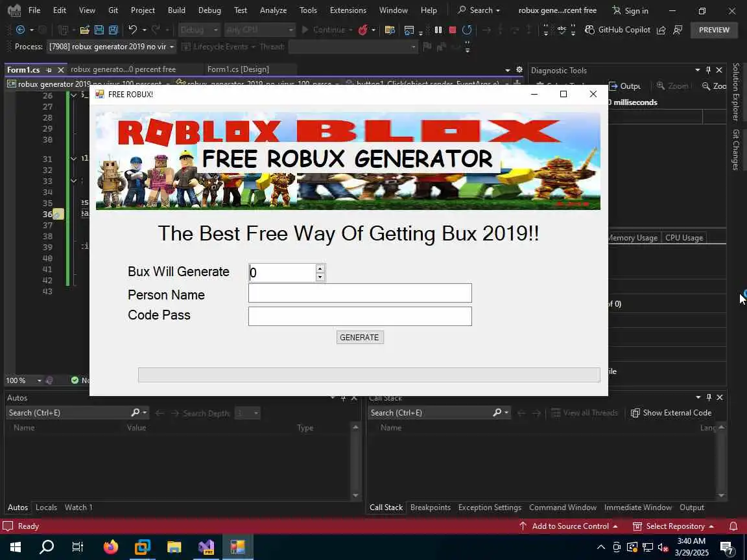Open the notifications bell in status bar

(x=733, y=526)
